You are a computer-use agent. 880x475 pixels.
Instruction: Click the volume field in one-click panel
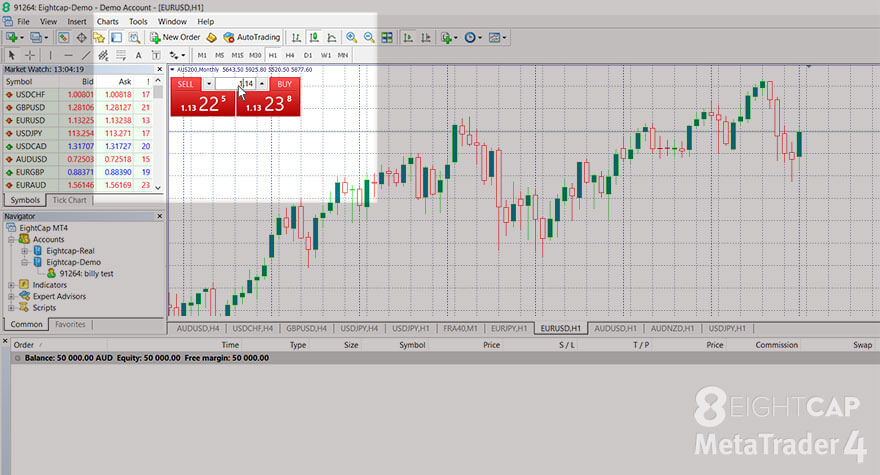[235, 84]
